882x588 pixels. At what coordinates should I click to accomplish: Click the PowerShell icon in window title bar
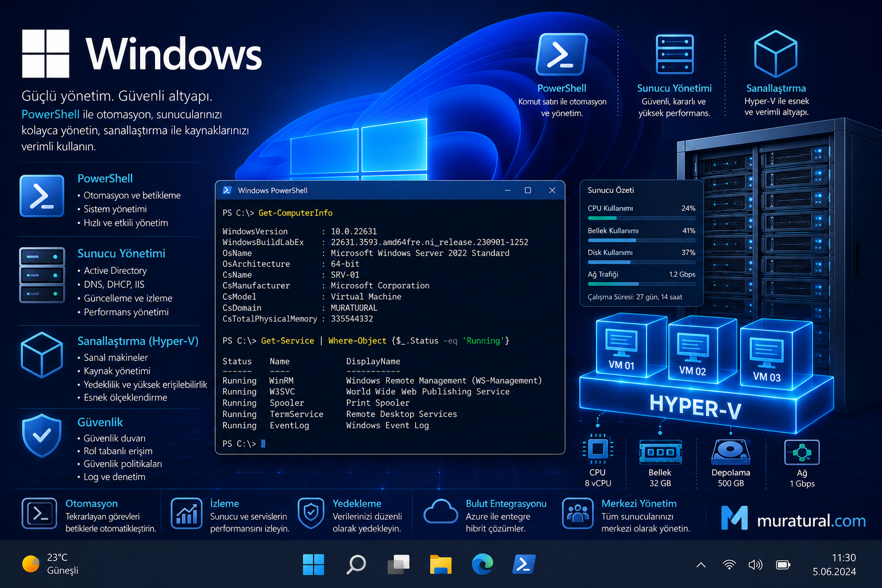[227, 190]
